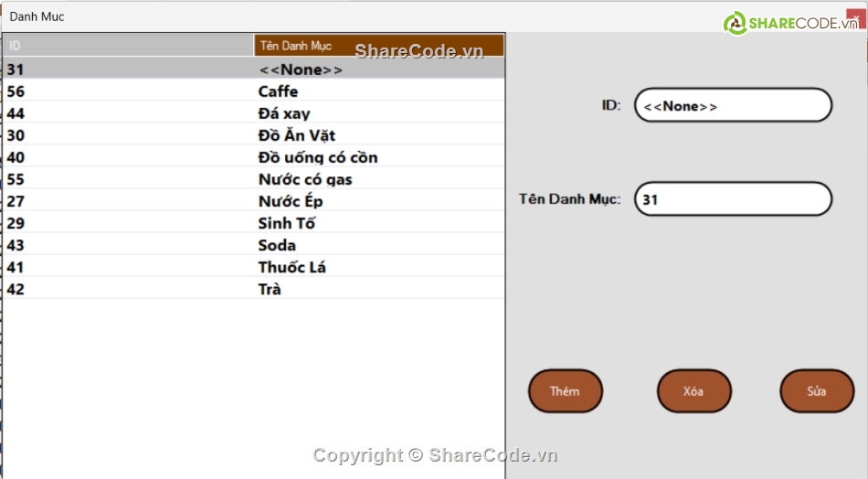Click ID cell 44
This screenshot has width=868, height=479.
128,113
